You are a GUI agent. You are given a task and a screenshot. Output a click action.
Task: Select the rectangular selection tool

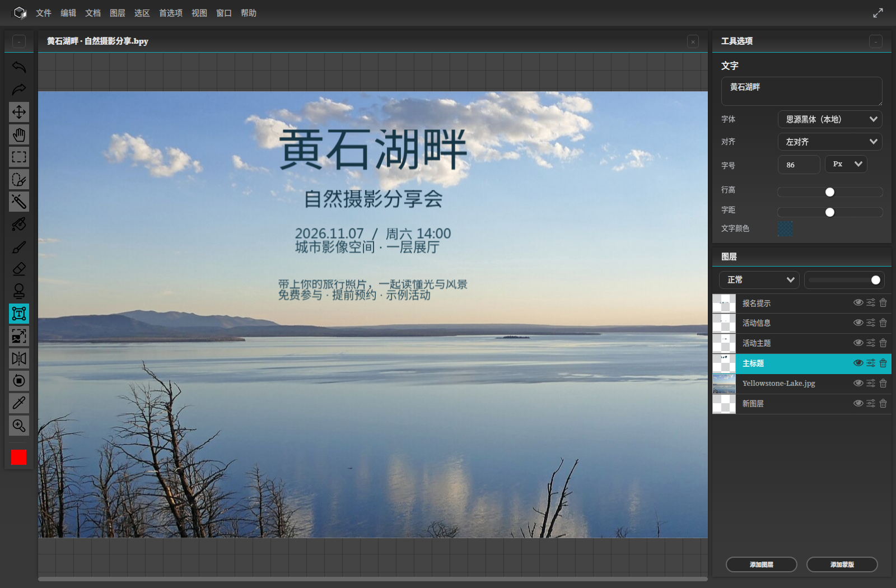click(19, 157)
